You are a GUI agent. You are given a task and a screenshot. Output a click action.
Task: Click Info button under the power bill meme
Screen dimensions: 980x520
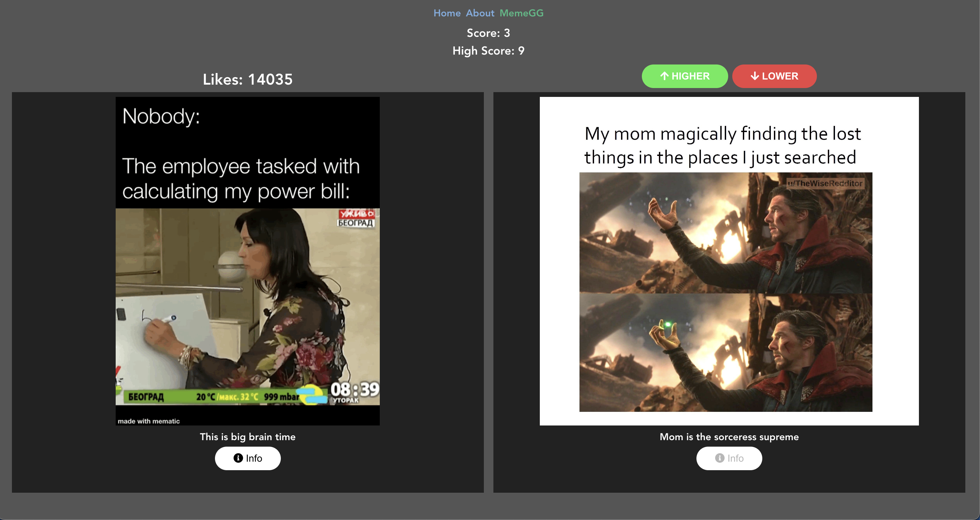tap(248, 458)
